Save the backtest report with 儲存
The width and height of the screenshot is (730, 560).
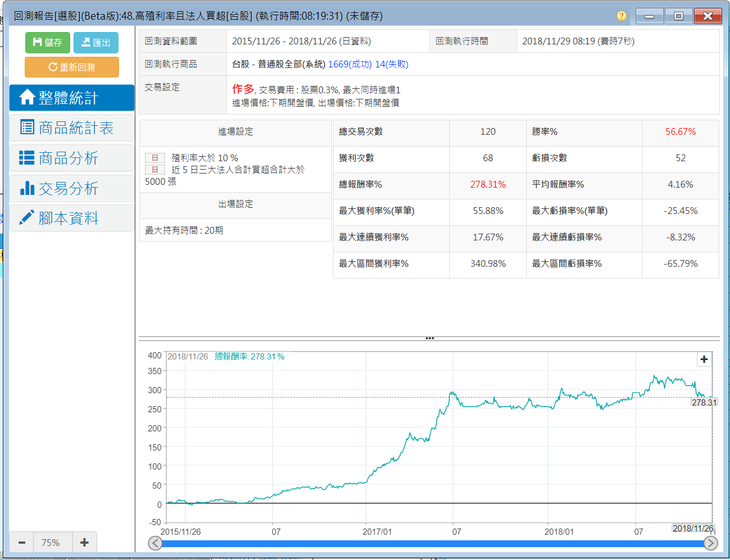coord(48,43)
